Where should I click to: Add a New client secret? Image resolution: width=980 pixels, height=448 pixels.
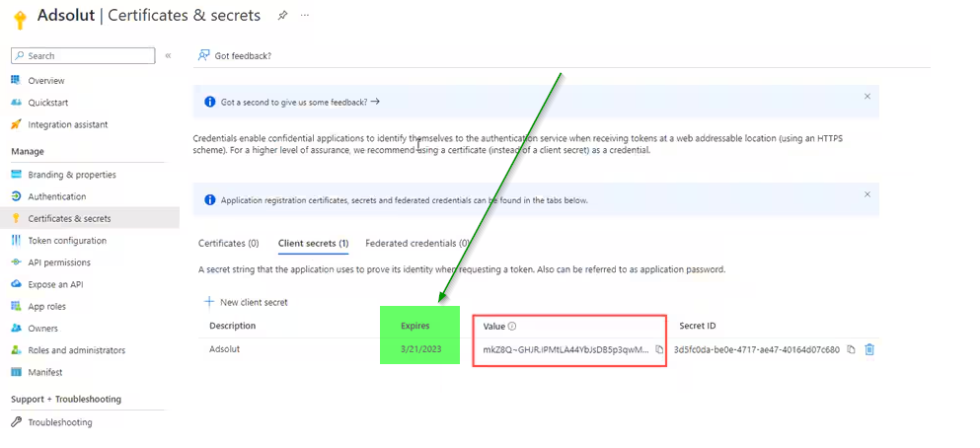click(246, 302)
